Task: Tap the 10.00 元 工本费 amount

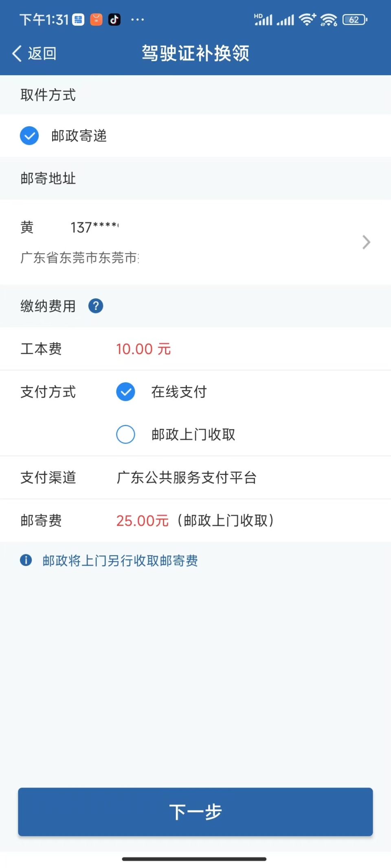Action: point(143,349)
